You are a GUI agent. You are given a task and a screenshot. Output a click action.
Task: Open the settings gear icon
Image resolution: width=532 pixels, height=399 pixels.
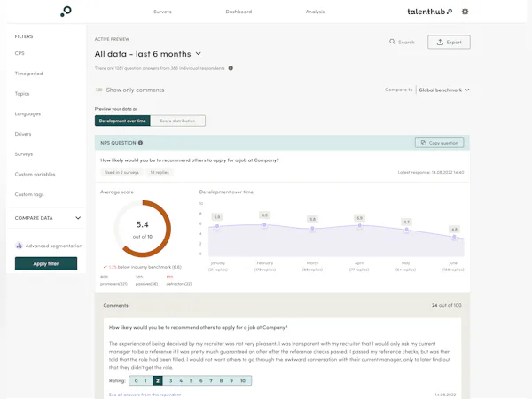465,12
